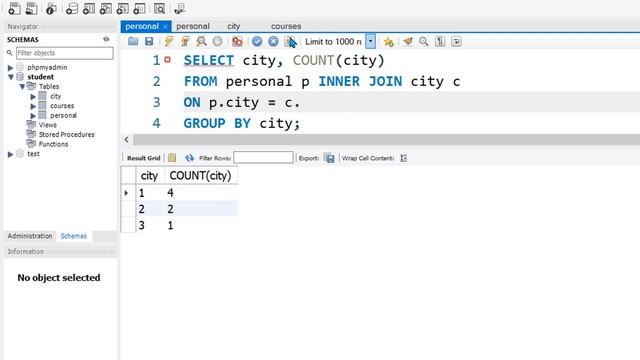640x360 pixels.
Task: Run Explain on the current statement
Action: pos(201,41)
